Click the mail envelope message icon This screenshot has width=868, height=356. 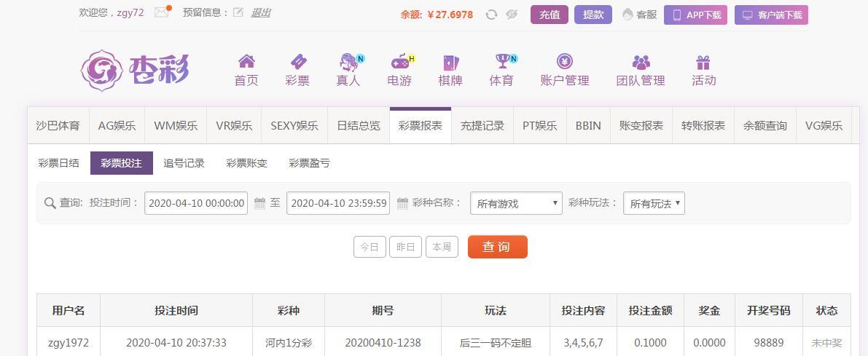click(x=161, y=12)
